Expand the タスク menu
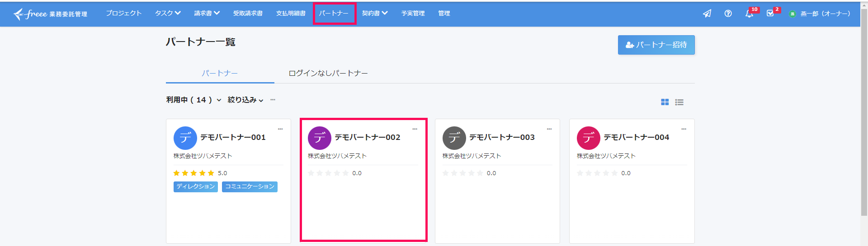 168,14
